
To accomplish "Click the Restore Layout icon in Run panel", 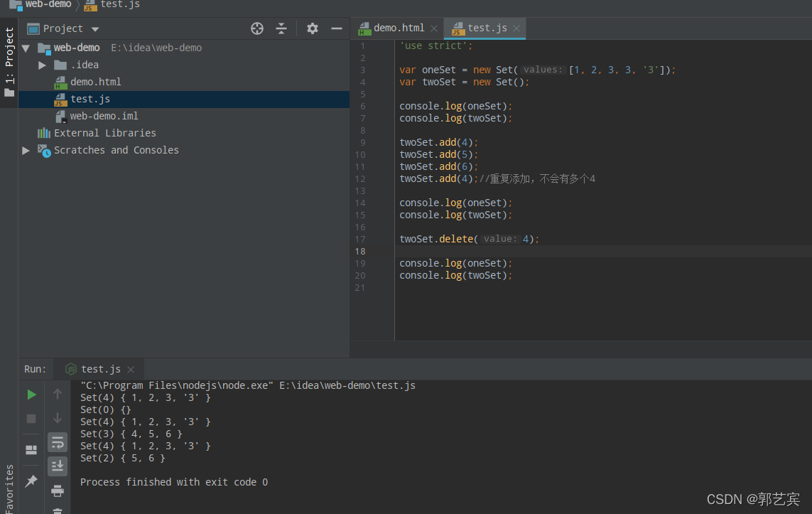I will coord(31,450).
